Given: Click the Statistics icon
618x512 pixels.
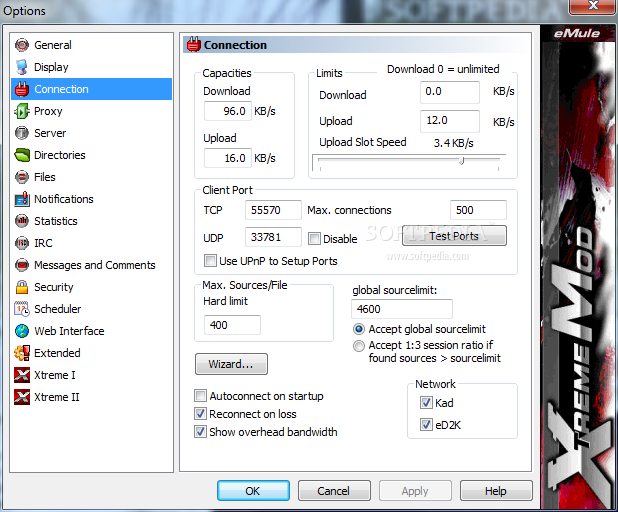Looking at the screenshot, I should point(22,221).
